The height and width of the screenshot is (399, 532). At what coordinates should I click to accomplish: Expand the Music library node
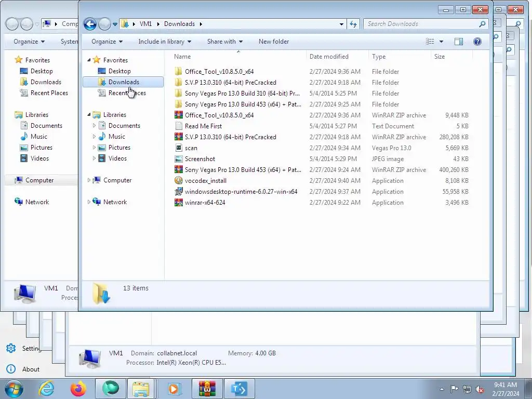(x=94, y=137)
